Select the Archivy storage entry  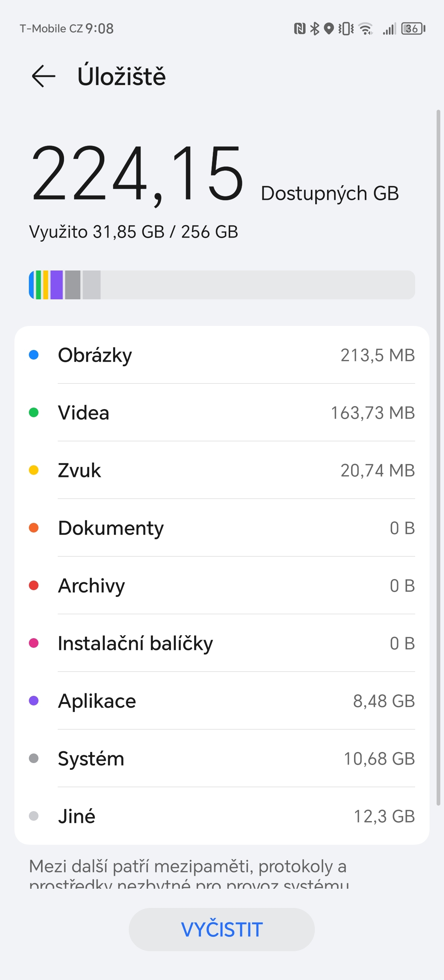(222, 585)
